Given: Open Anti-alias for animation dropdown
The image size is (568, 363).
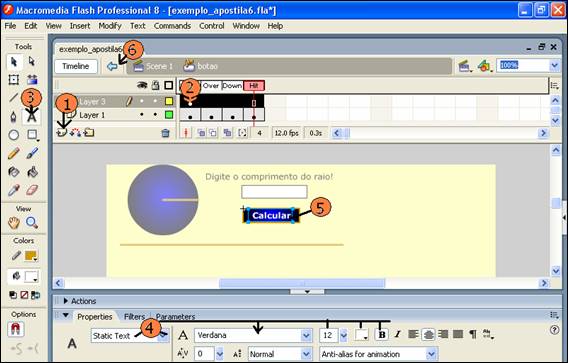Looking at the screenshot, I should pyautogui.click(x=431, y=354).
